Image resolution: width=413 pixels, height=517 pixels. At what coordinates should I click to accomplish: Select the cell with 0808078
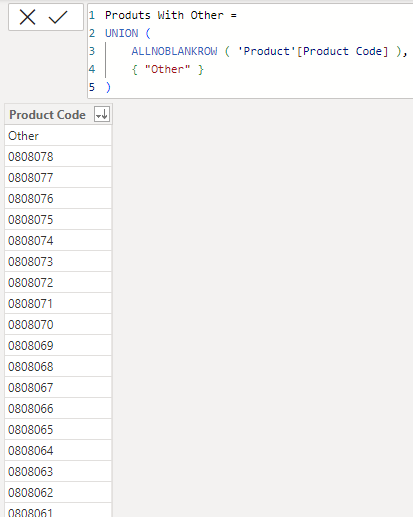[58, 157]
